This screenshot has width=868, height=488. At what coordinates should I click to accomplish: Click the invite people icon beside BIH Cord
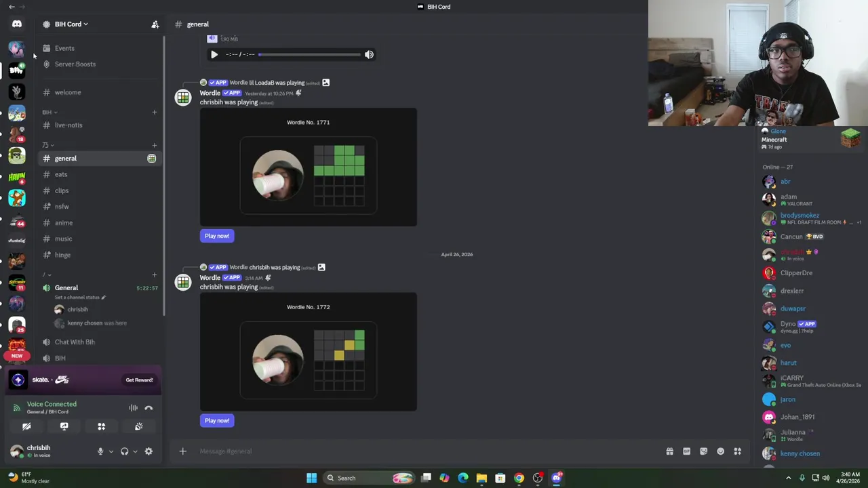coord(155,24)
